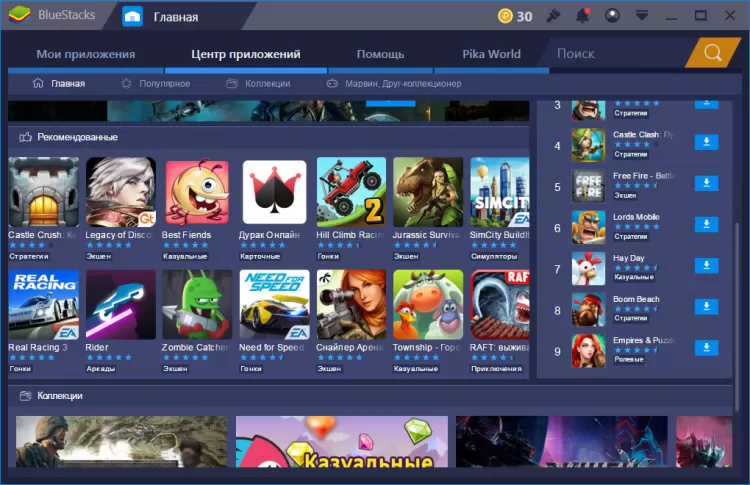Viewport: 750px width, 485px height.
Task: Open the account profile icon
Action: coord(612,16)
